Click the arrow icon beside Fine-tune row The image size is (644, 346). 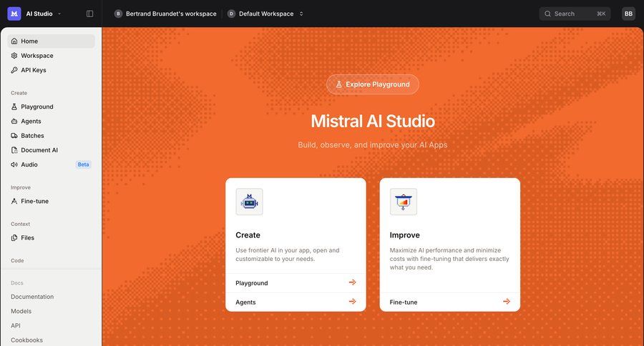507,302
